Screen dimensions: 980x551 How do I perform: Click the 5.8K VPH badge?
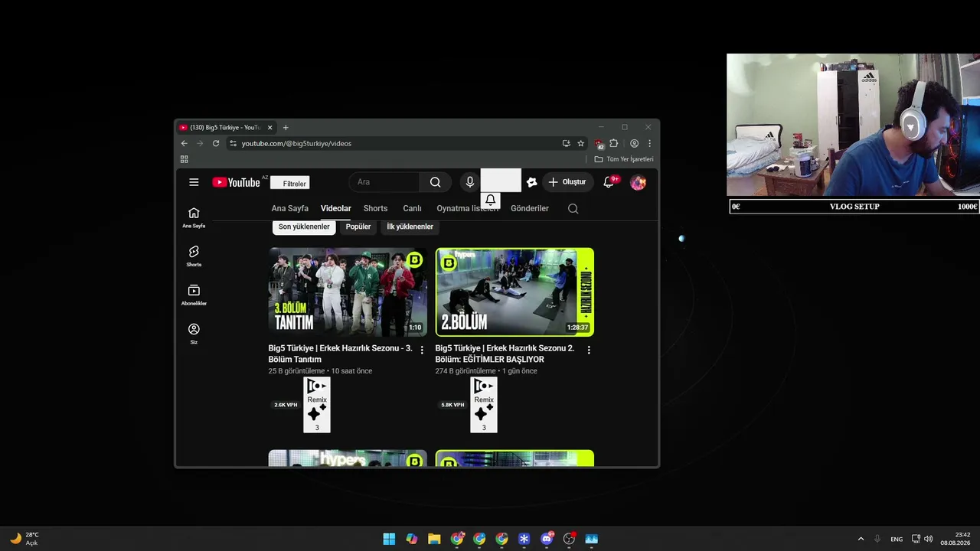pyautogui.click(x=452, y=405)
